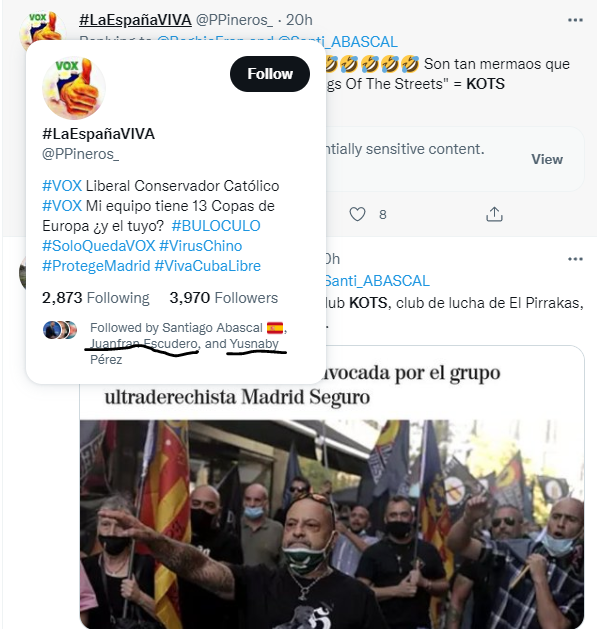Image resolution: width=597 pixels, height=629 pixels.
Task: Open the #ProtegeMadrid hashtag
Action: coord(96,266)
